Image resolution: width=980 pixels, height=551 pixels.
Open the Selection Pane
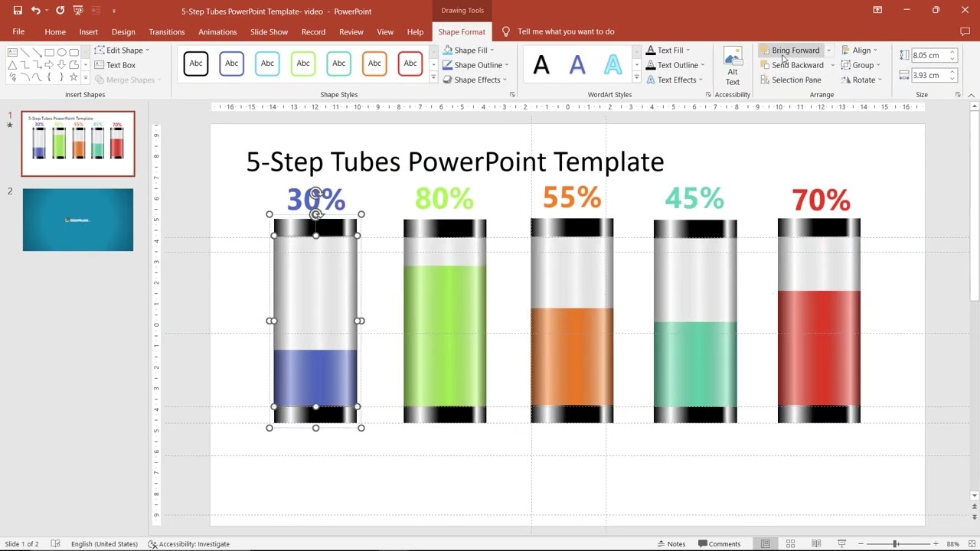coord(791,80)
